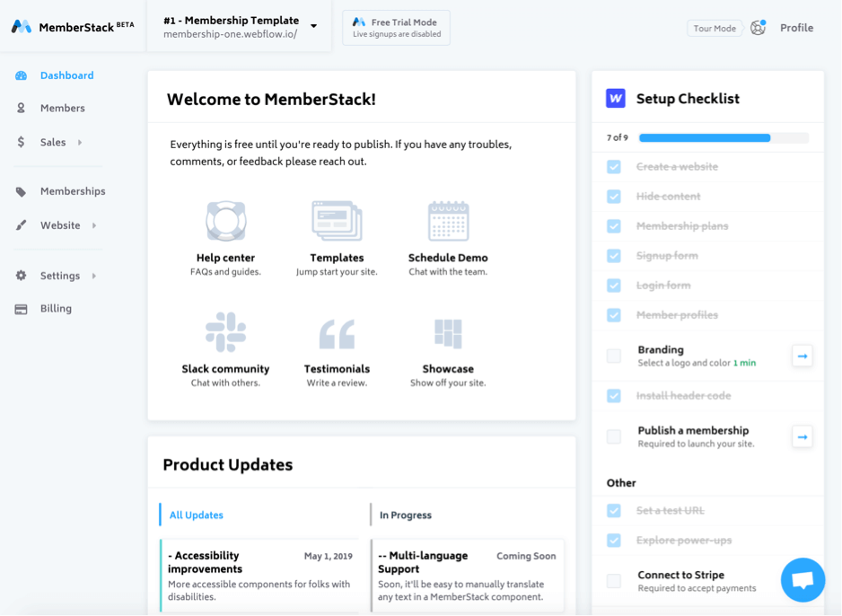Click the Memberships tag icon

21,192
